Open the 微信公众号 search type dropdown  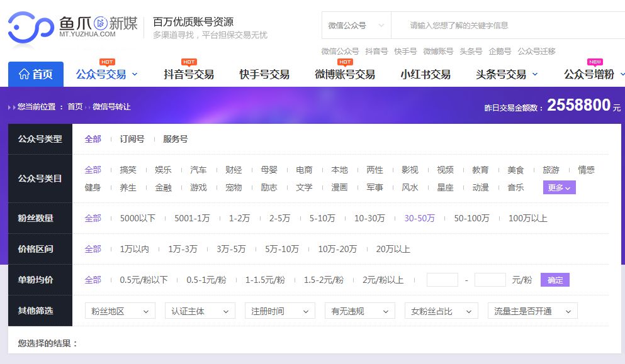pyautogui.click(x=356, y=26)
